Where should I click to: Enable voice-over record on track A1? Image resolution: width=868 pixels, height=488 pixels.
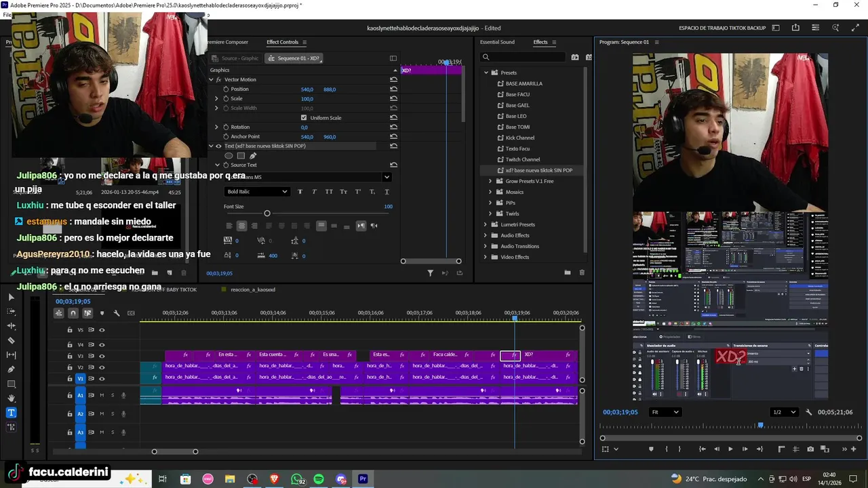123,395
